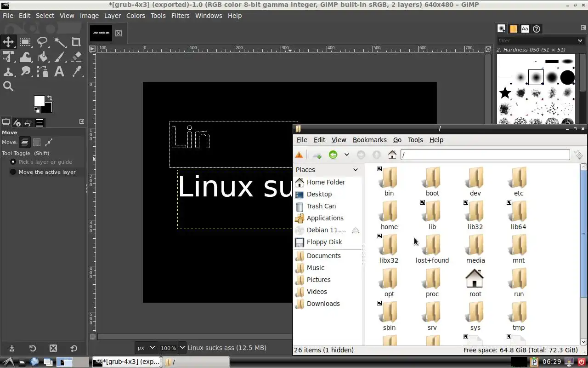Expand the Places side pane dropdown
This screenshot has width=588, height=368.
355,170
